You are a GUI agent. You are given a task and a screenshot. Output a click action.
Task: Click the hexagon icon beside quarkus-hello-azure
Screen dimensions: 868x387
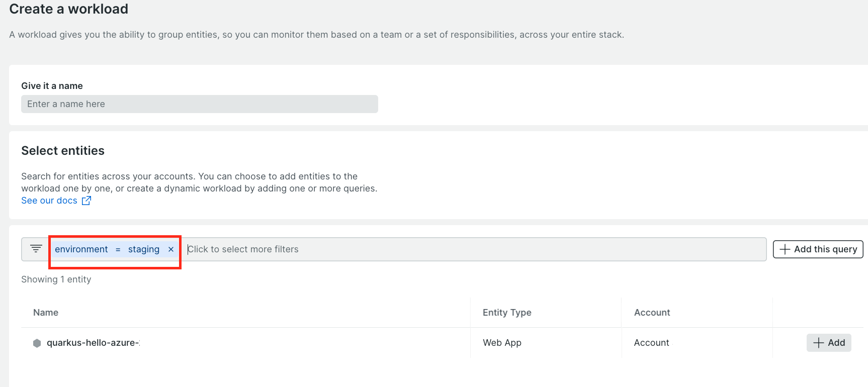(37, 343)
